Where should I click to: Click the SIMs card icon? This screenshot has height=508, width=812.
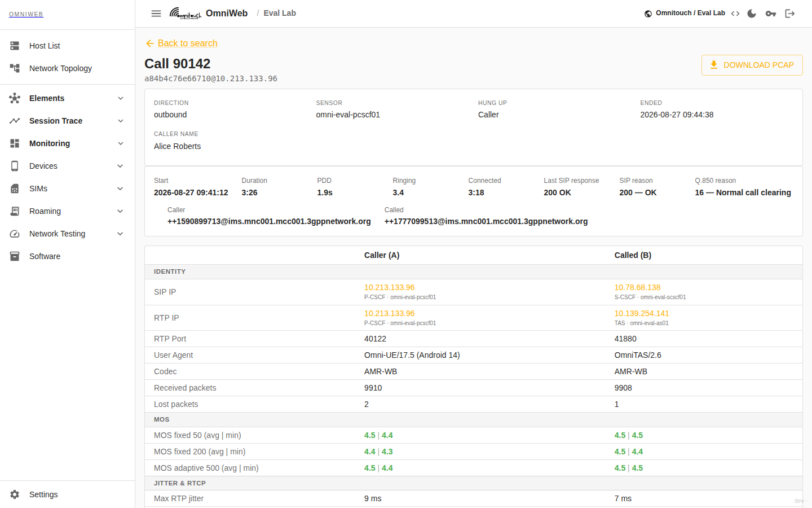(15, 189)
